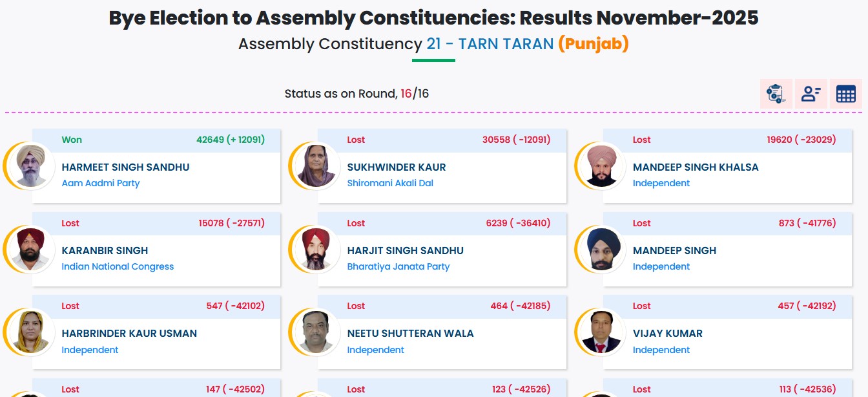This screenshot has width=868, height=397.
Task: Open the Aam Aadmi Party label
Action: pyautogui.click(x=101, y=183)
